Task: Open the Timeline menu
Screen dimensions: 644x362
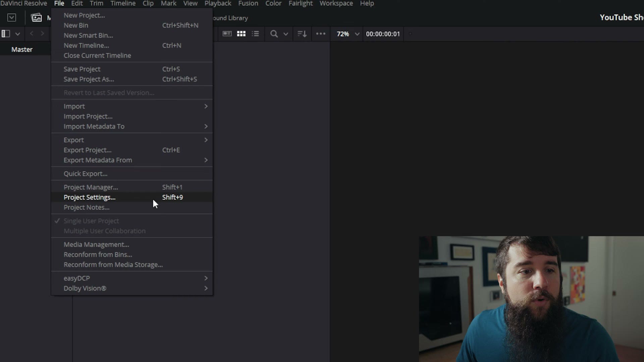Action: (x=123, y=3)
